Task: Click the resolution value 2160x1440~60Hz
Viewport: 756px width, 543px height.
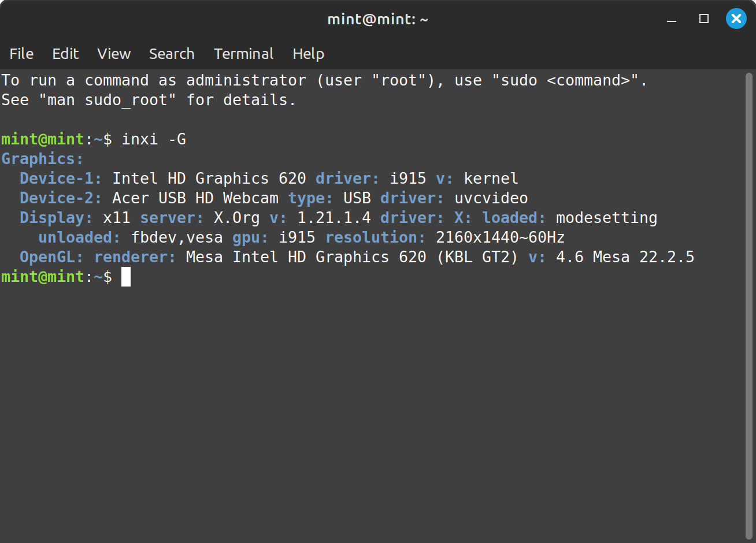Action: click(x=500, y=237)
